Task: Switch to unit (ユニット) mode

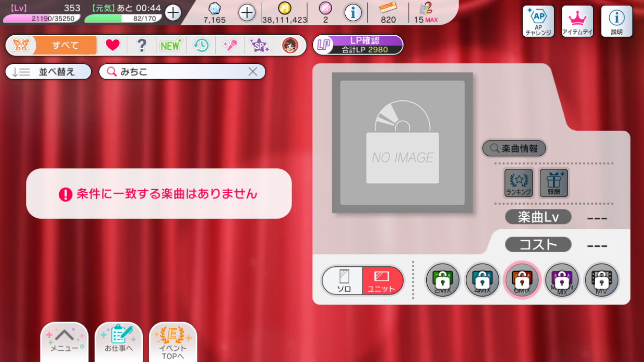Action: pos(382,280)
